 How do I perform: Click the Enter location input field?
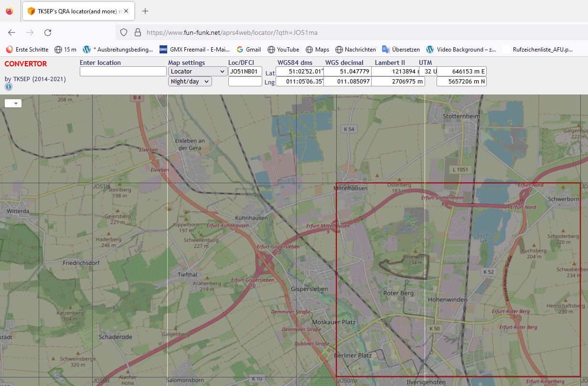pos(123,72)
